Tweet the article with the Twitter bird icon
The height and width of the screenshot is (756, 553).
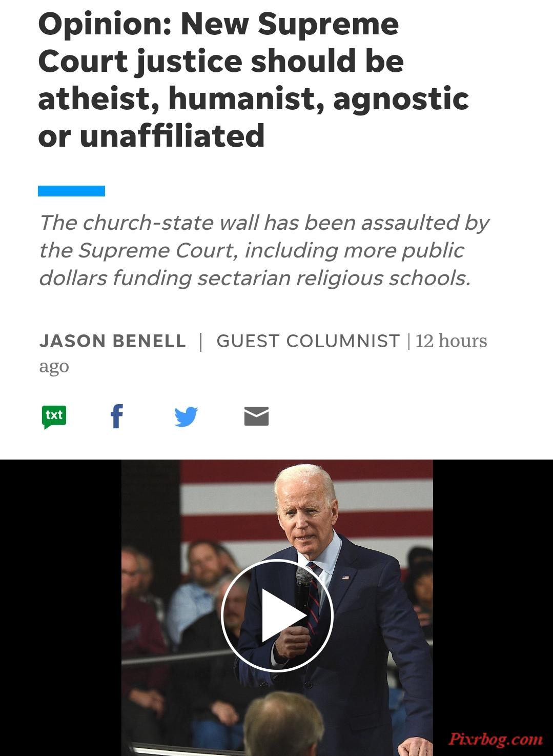[186, 416]
